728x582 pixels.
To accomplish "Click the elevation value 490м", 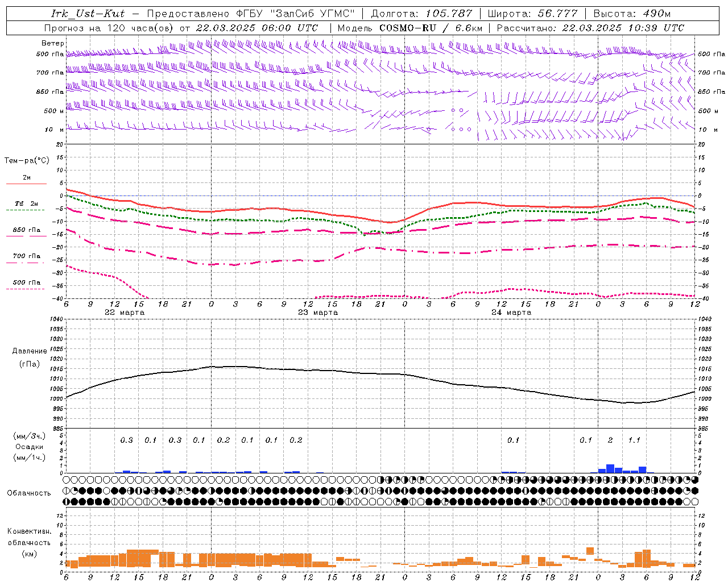I will pos(656,14).
